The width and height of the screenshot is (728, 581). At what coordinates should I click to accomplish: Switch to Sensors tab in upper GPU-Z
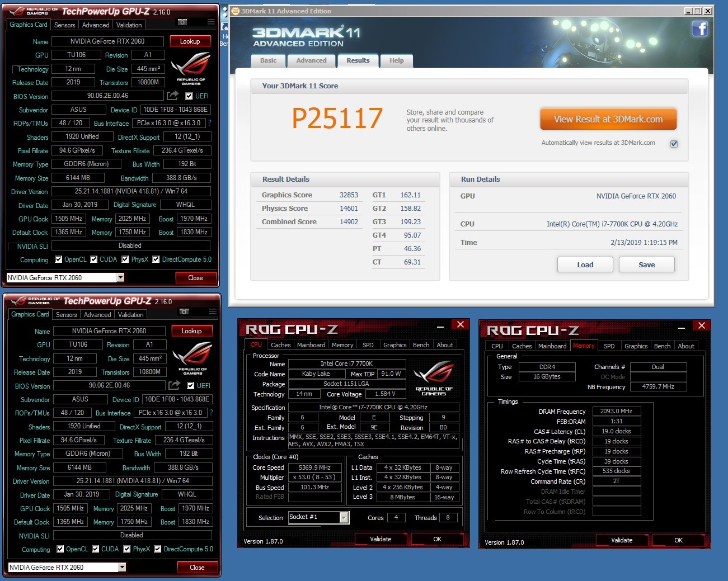[64, 25]
